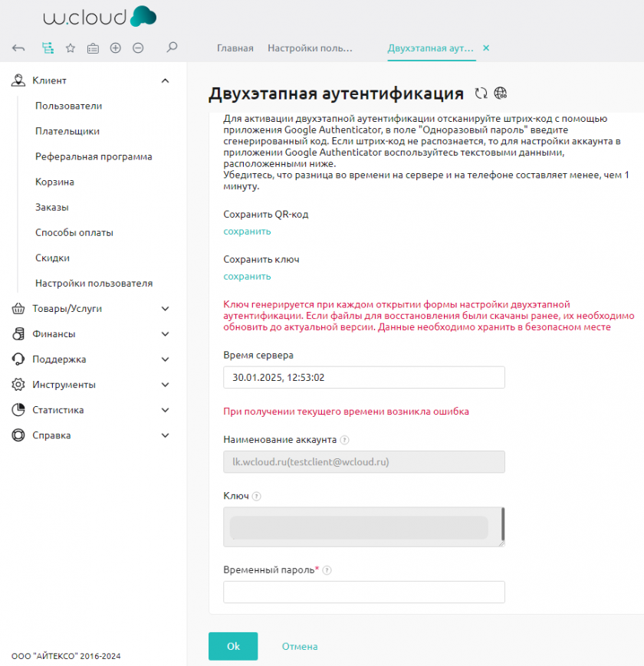Click help icon next to Временный пароль
Image resolution: width=644 pixels, height=666 pixels.
[x=327, y=570]
